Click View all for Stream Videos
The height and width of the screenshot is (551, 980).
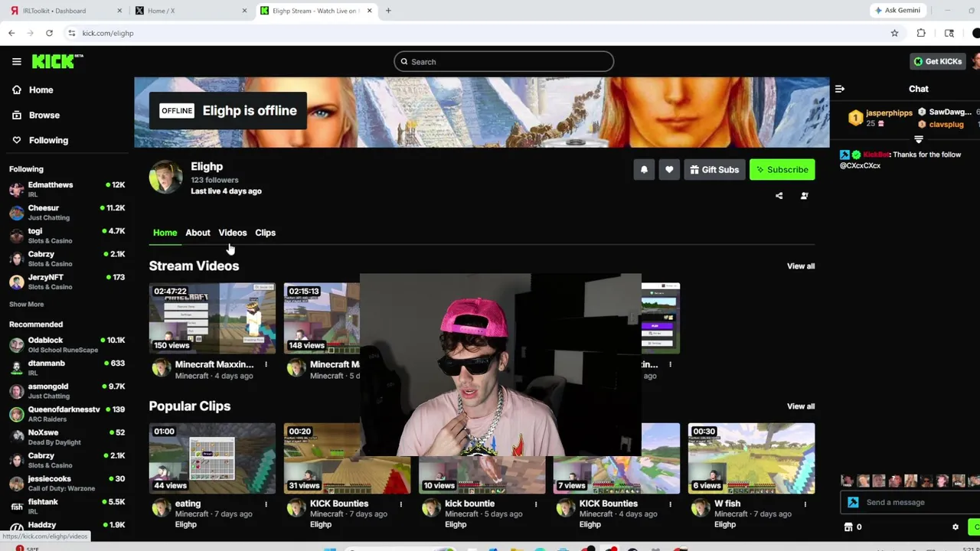[801, 266]
